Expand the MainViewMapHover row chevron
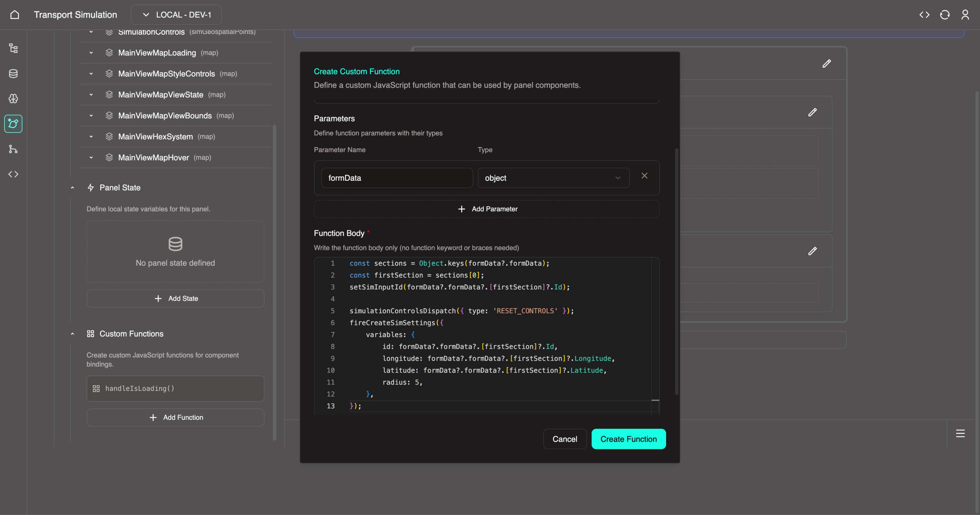 [91, 157]
